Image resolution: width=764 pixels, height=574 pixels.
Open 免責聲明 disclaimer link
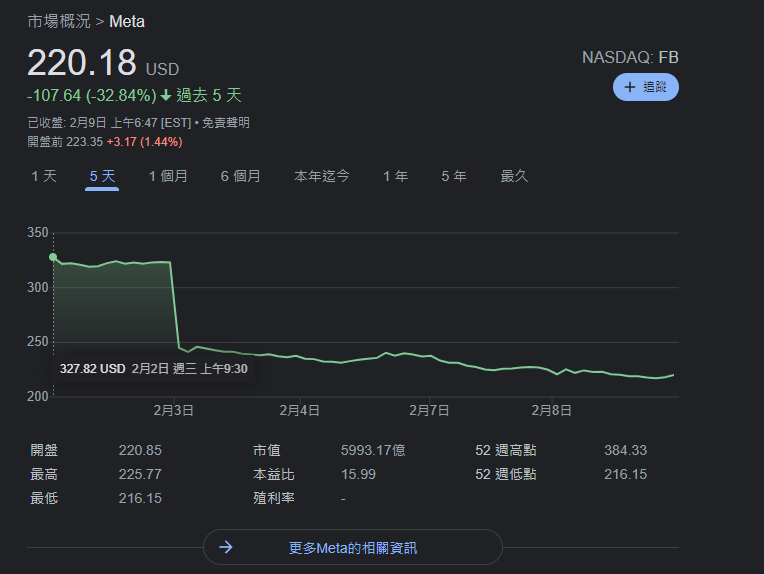tap(226, 123)
